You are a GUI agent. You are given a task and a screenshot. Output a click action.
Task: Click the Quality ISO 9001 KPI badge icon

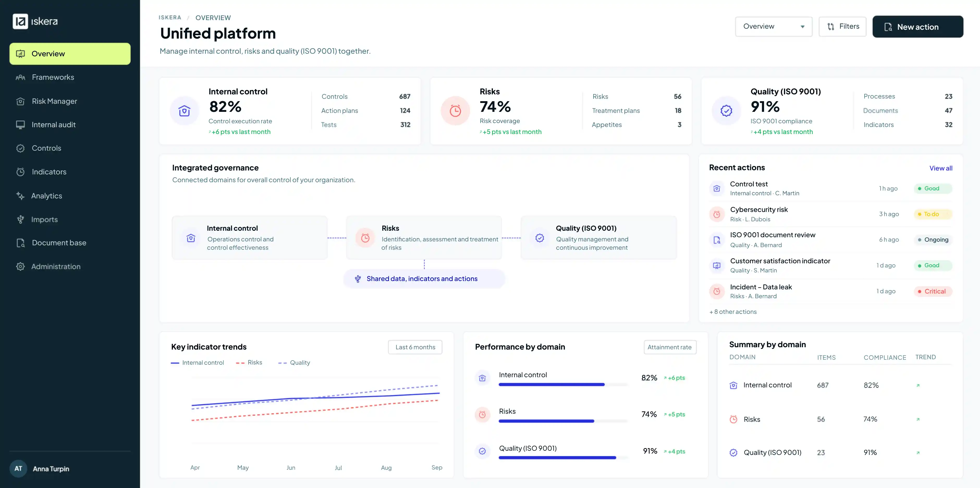(x=726, y=111)
